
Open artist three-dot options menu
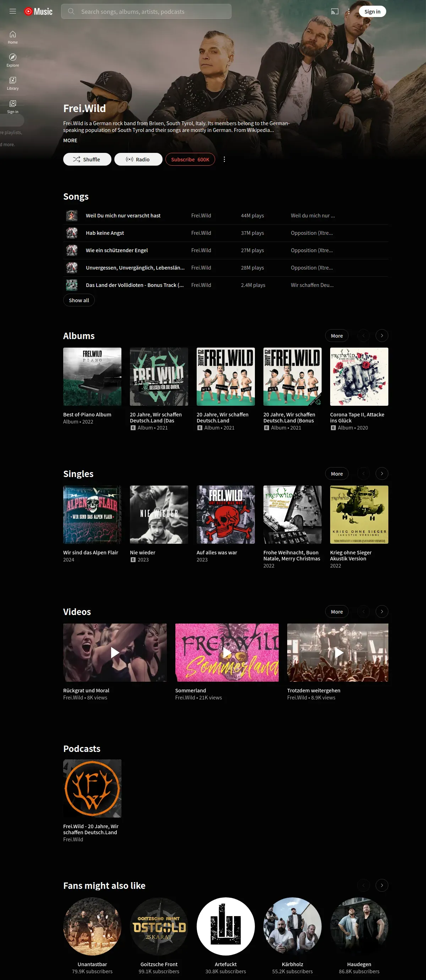(224, 159)
